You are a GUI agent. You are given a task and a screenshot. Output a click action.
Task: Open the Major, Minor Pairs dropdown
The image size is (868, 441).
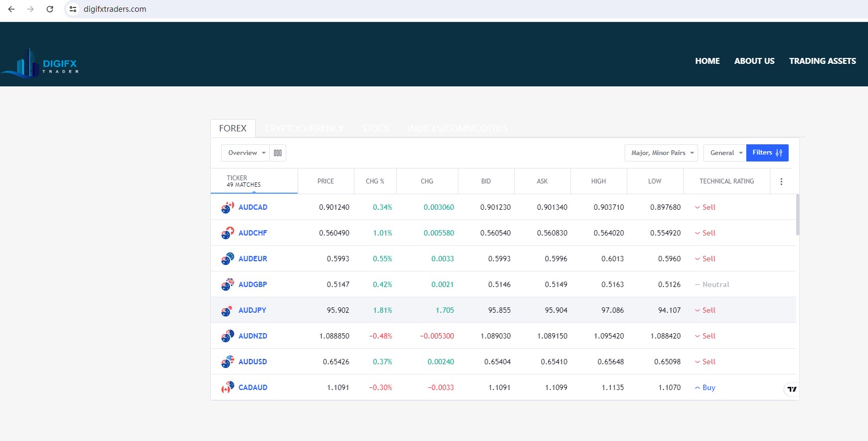point(661,153)
